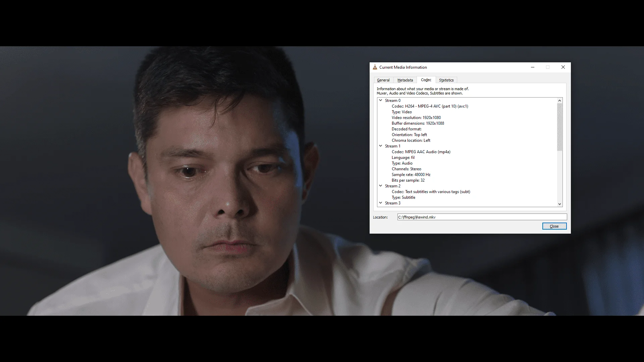Select 'Video resolution: 1920x1080' row
644x362 pixels.
point(416,118)
